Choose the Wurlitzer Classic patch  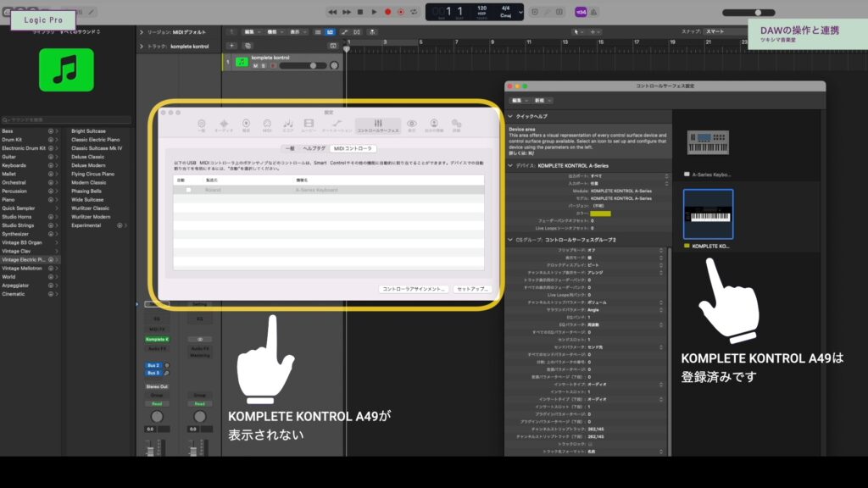90,208
